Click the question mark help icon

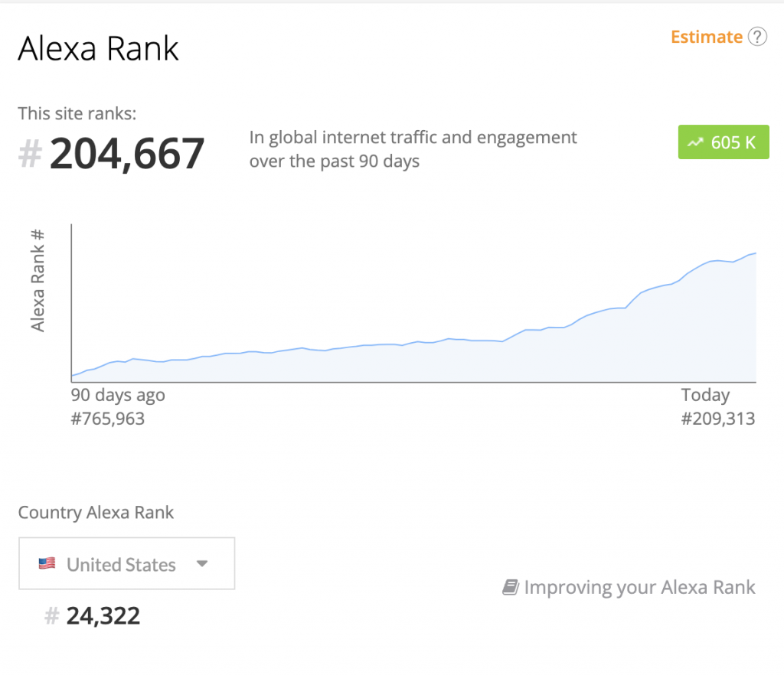click(757, 37)
